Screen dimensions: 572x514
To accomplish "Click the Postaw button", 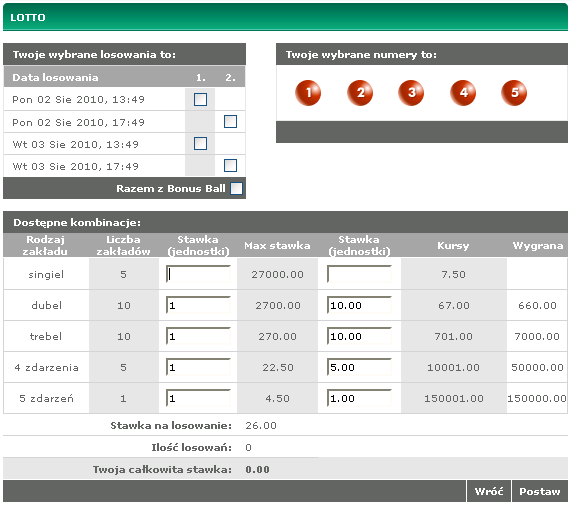I will tap(540, 491).
